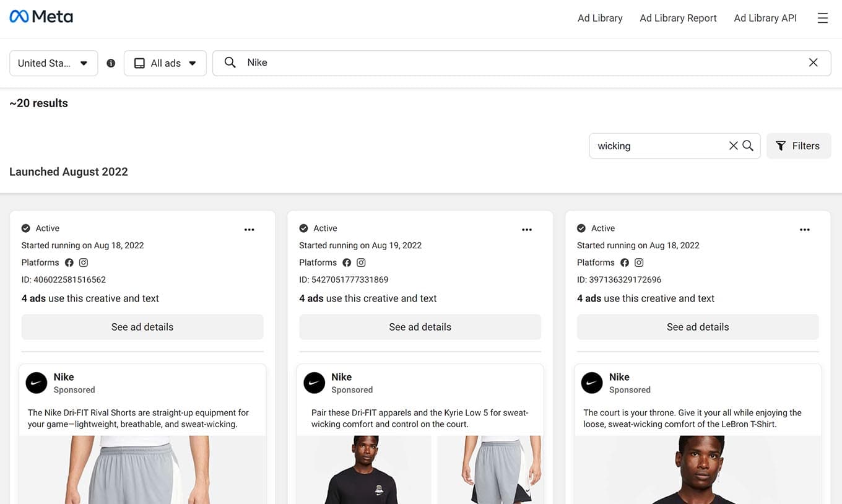Open three-dot menu for ad 5427051777331869
Image resolution: width=842 pixels, height=504 pixels.
[527, 230]
